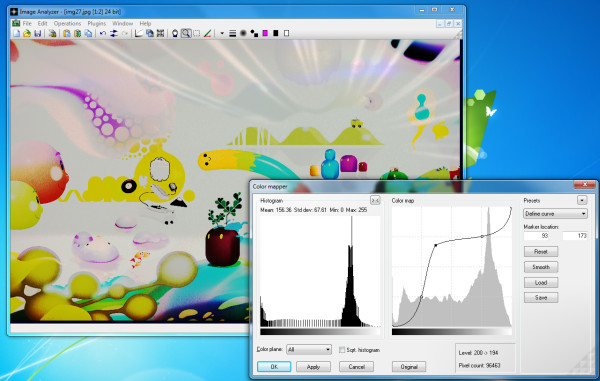Click the Apply button
The width and height of the screenshot is (600, 381).
(313, 366)
